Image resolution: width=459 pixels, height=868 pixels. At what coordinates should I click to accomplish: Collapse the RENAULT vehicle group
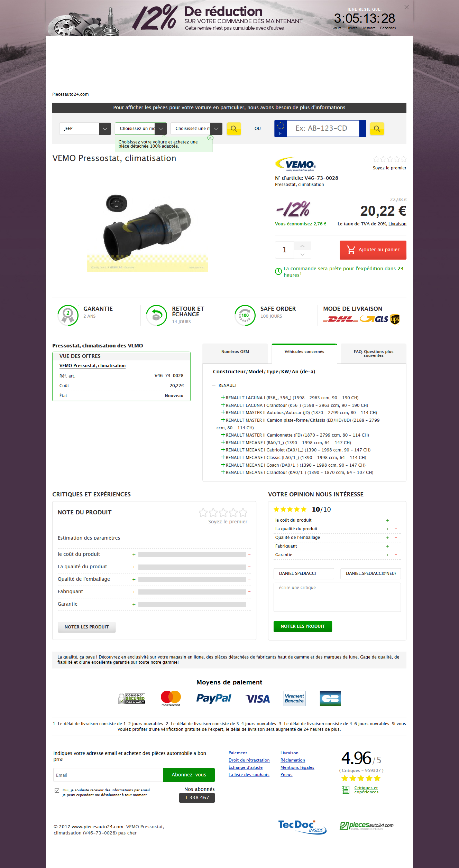pyautogui.click(x=214, y=385)
